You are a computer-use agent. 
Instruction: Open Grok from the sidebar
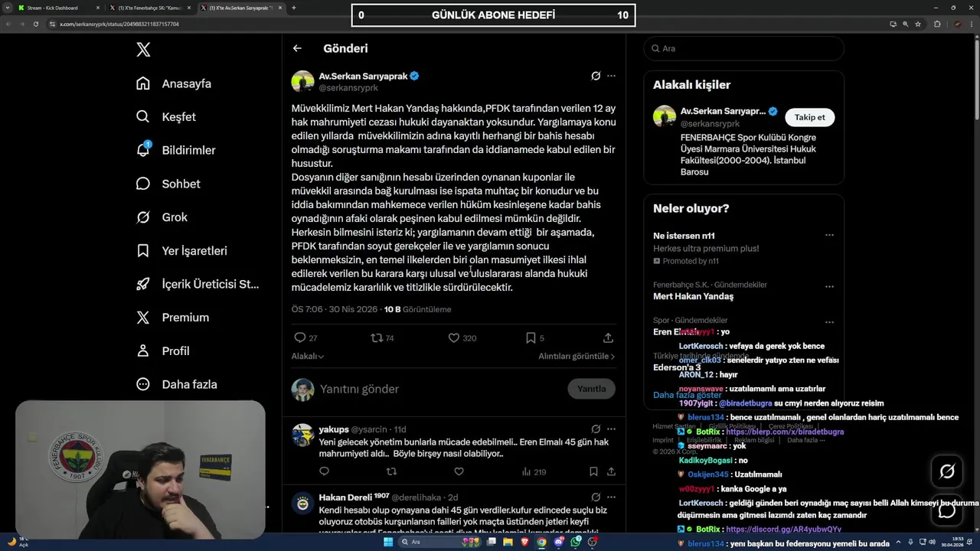click(x=162, y=217)
